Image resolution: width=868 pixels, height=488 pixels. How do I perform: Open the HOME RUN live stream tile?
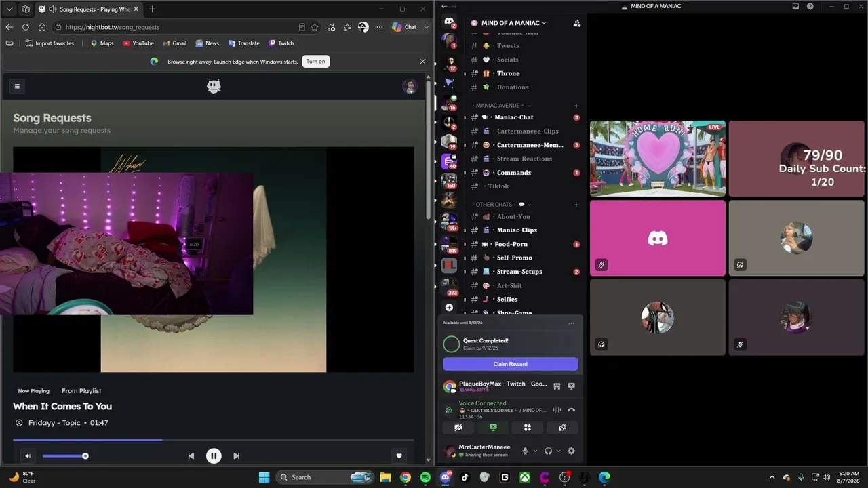click(x=658, y=159)
